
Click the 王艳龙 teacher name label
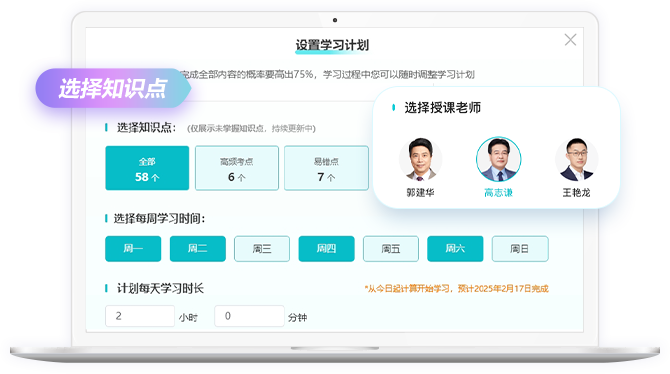(576, 193)
